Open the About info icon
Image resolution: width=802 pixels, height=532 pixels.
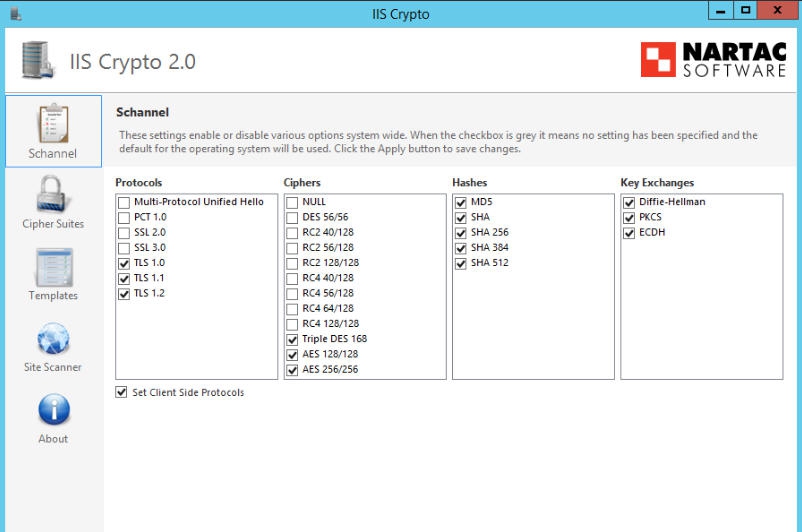[x=54, y=410]
